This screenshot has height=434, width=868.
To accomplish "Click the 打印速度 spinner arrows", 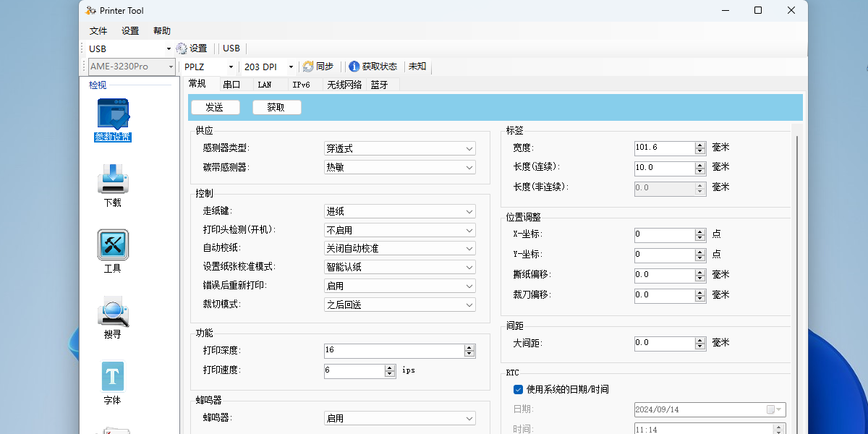I will pos(391,370).
